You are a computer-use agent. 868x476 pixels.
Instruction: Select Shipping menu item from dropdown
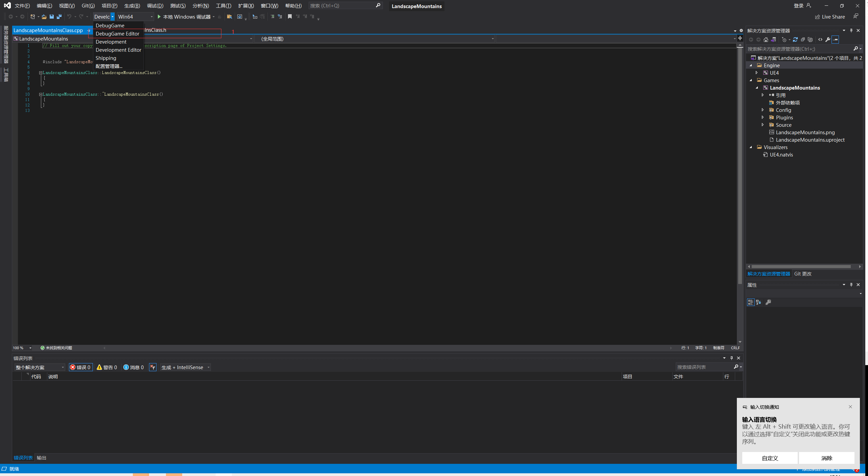(105, 58)
